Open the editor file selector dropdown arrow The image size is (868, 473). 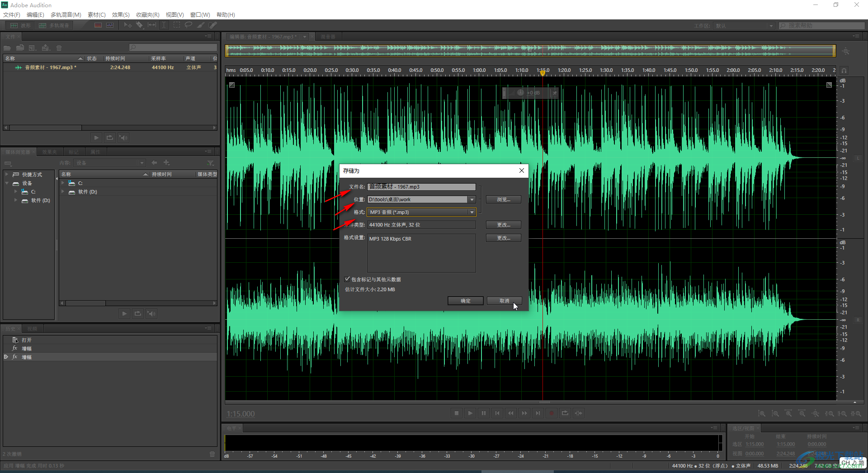pyautogui.click(x=305, y=37)
